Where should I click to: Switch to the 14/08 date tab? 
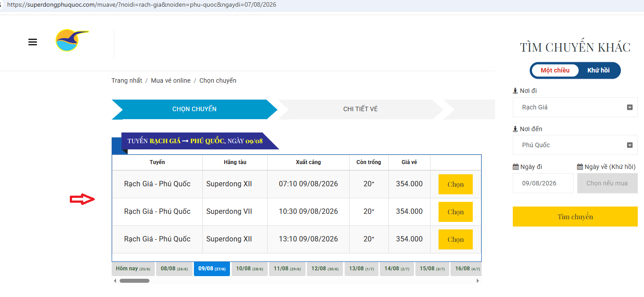(x=397, y=269)
